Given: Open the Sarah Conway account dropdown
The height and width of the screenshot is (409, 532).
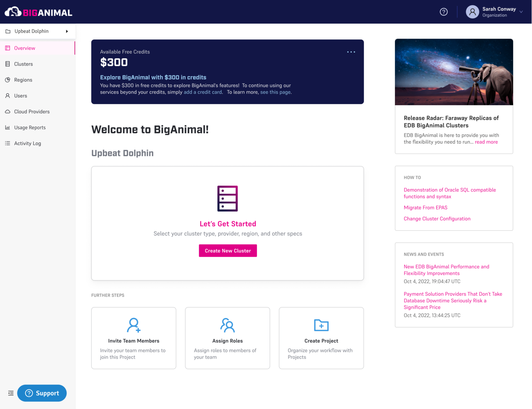Looking at the screenshot, I should click(521, 11).
